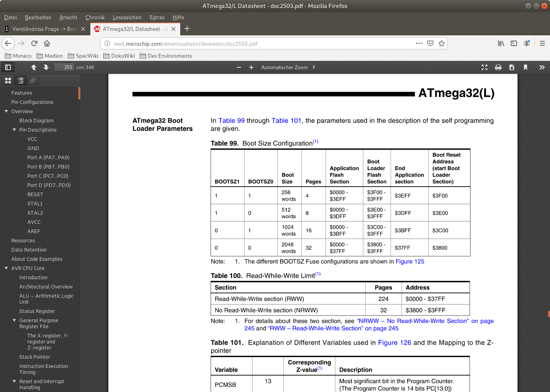Download the PDF file
550x392 pixels.
point(512,67)
